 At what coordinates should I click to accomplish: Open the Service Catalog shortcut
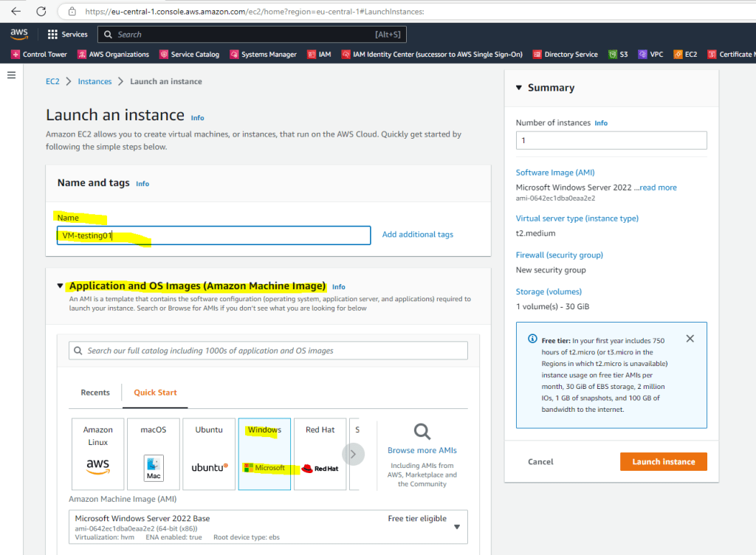(190, 55)
